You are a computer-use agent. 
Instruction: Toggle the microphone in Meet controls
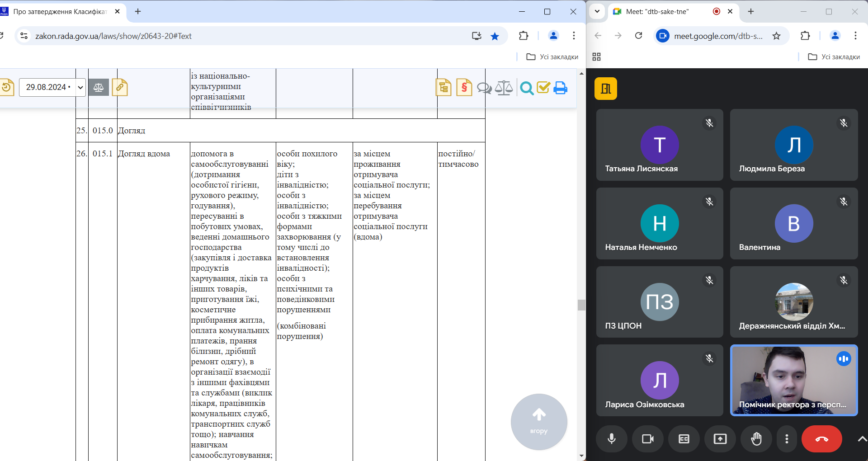click(612, 439)
